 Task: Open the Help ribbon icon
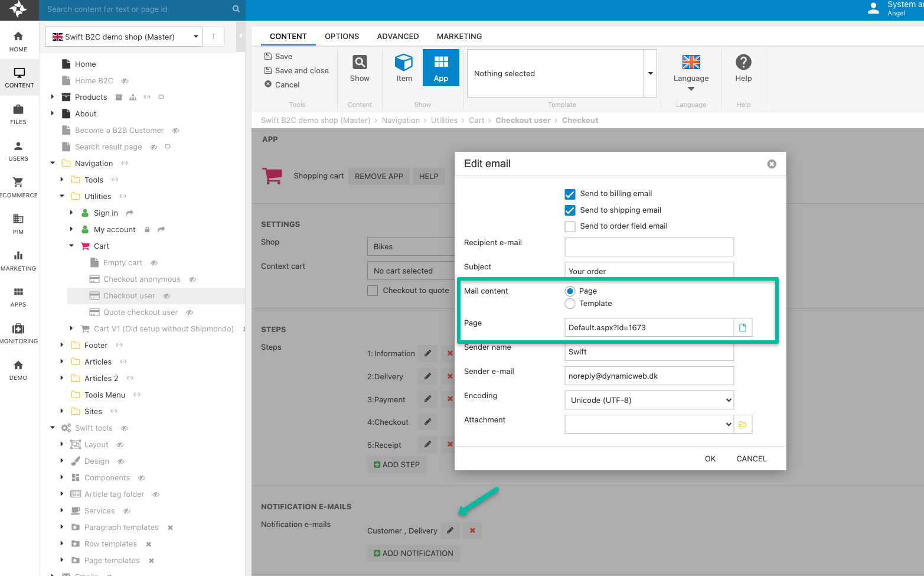click(743, 68)
